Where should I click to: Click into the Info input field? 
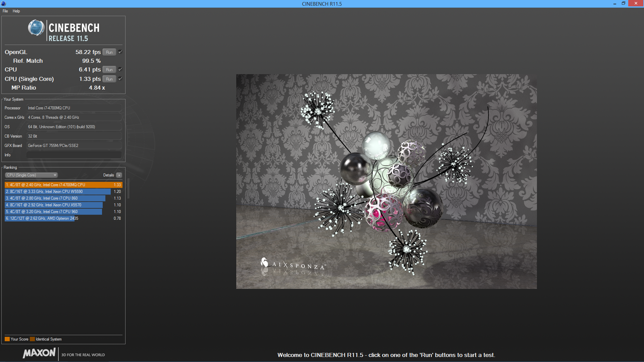[74, 155]
